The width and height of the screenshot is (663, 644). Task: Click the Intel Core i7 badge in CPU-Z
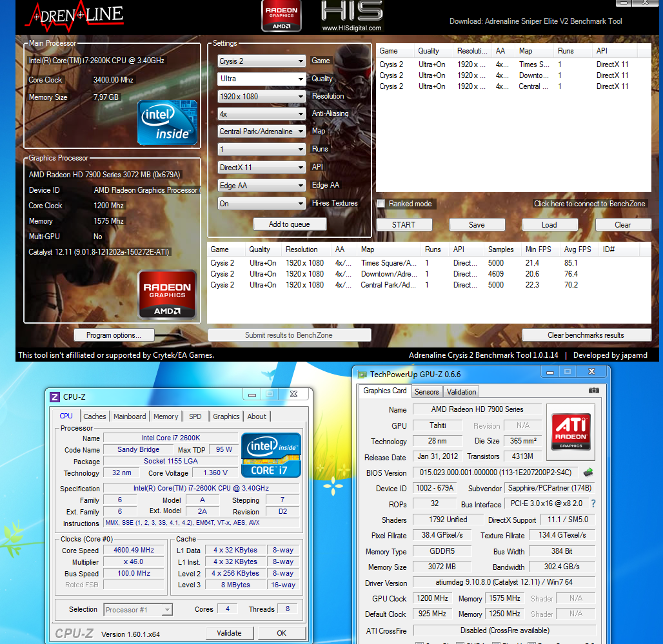(271, 455)
